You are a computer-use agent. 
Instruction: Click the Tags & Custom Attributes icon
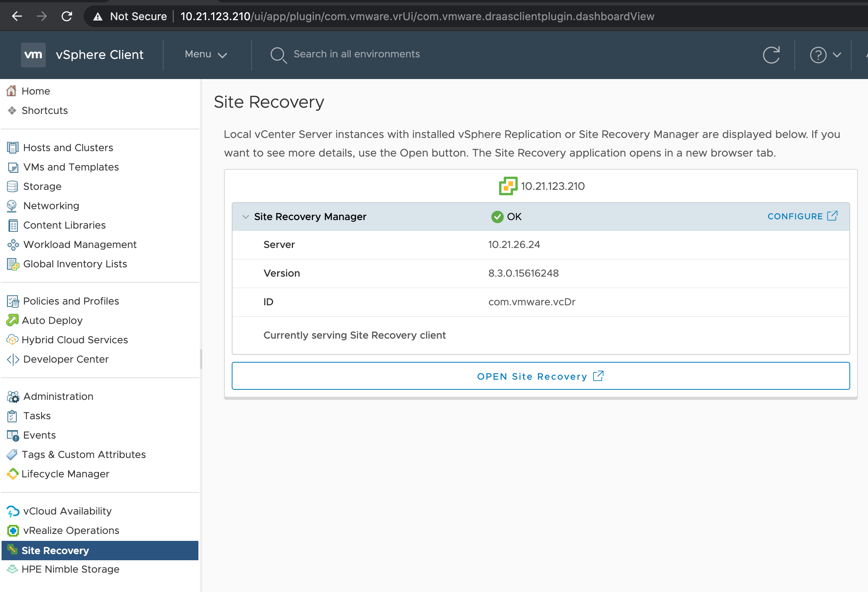[x=12, y=454]
